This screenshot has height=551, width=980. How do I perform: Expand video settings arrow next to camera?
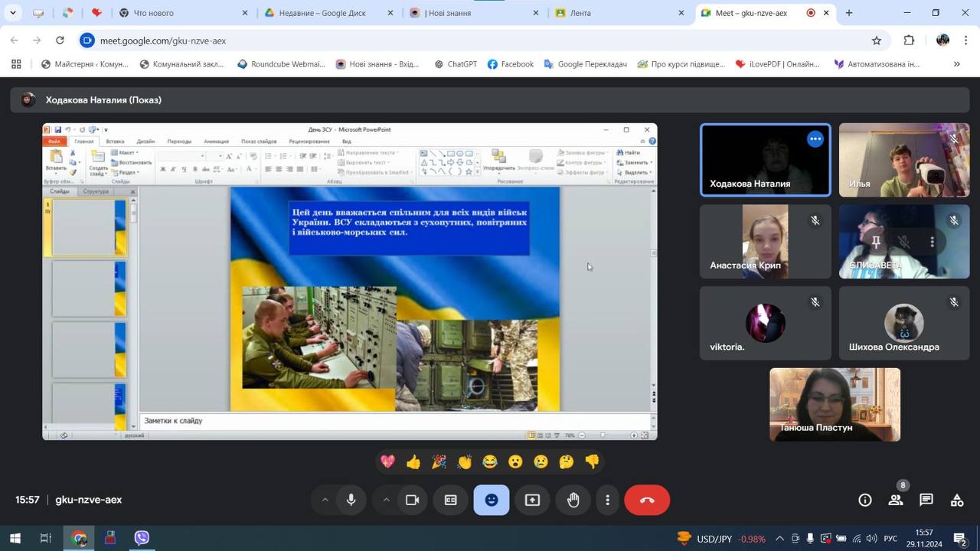[386, 500]
